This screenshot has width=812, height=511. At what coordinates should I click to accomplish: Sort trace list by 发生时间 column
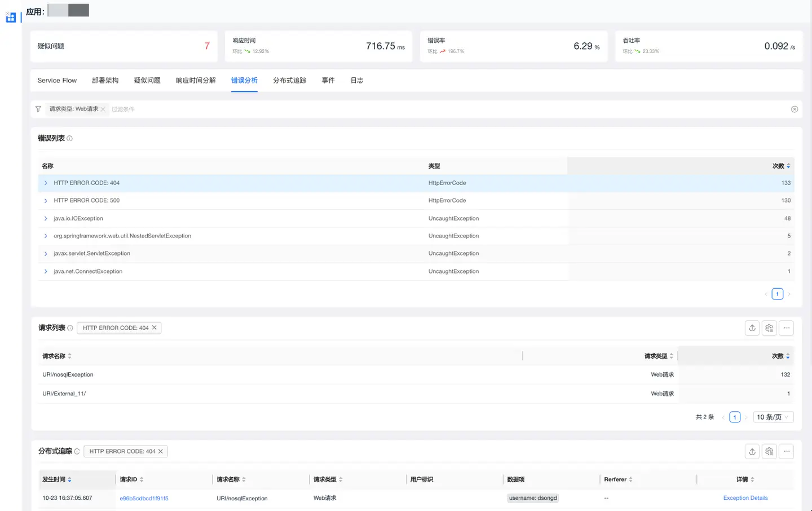pos(57,479)
